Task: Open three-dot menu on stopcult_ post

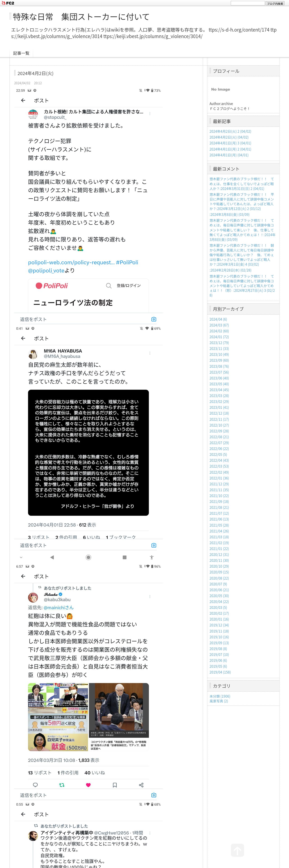Action: (150, 114)
